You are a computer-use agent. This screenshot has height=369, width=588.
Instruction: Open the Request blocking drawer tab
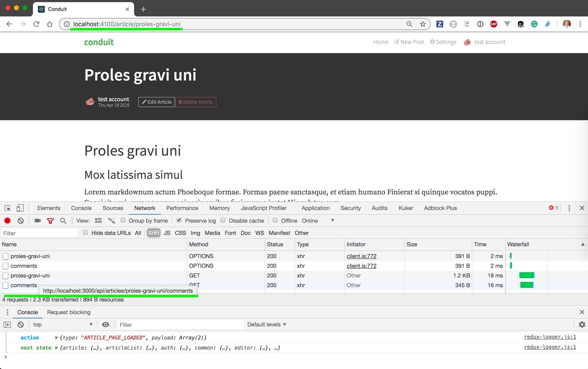[x=69, y=312]
